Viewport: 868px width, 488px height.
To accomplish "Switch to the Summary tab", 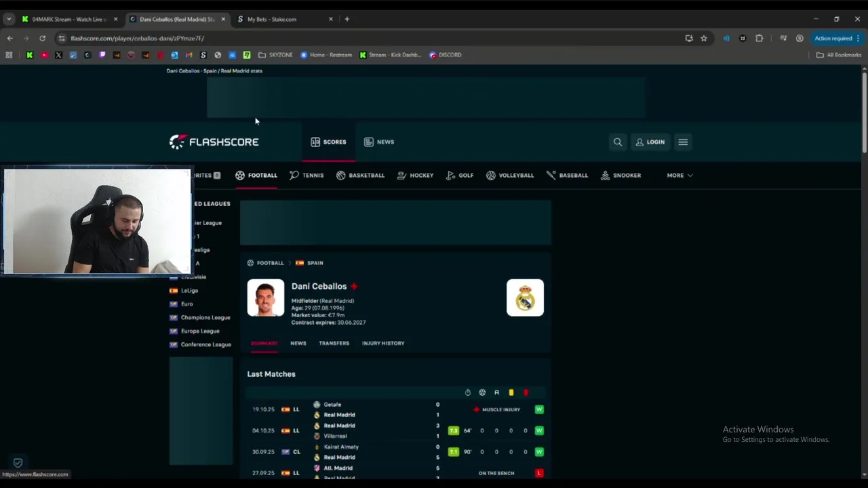I will pos(264,343).
